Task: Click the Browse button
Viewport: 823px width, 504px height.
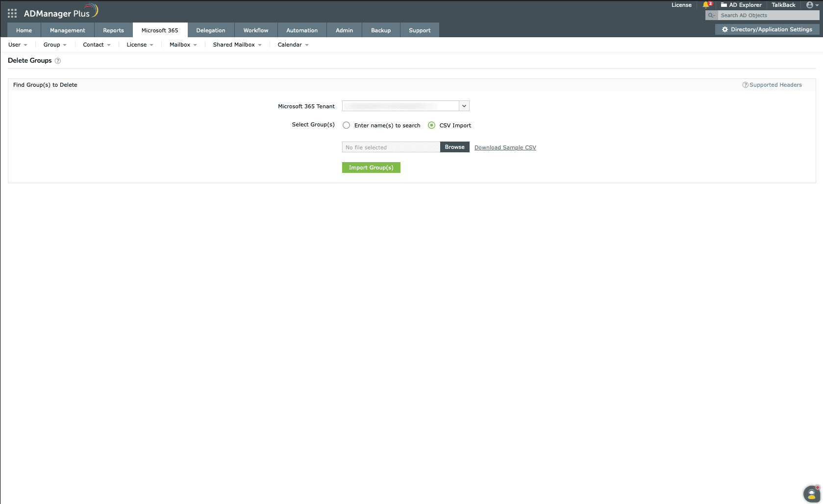Action: point(455,147)
